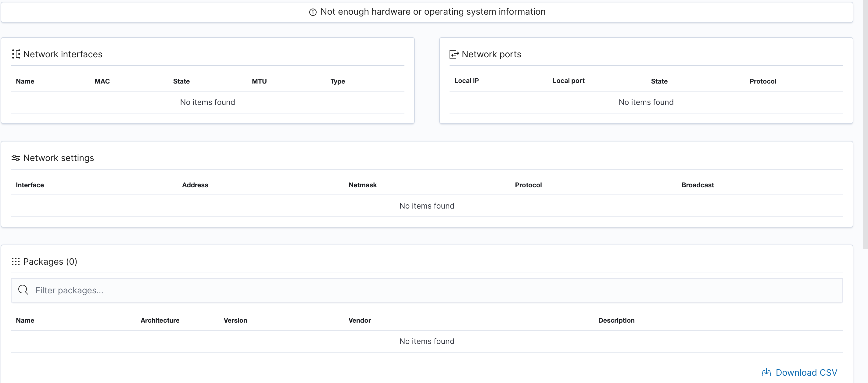This screenshot has width=868, height=383.
Task: Click the info icon in the warning banner
Action: pos(313,12)
